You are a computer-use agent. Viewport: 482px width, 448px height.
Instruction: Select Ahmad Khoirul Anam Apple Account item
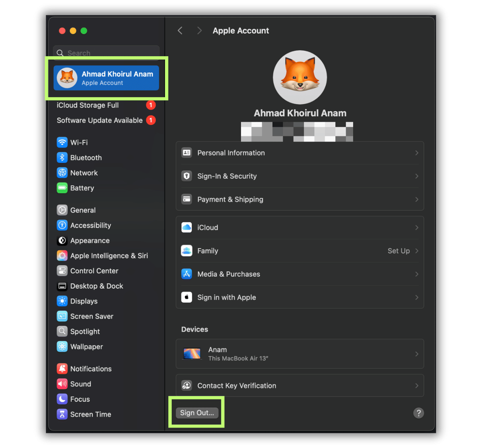click(x=106, y=78)
